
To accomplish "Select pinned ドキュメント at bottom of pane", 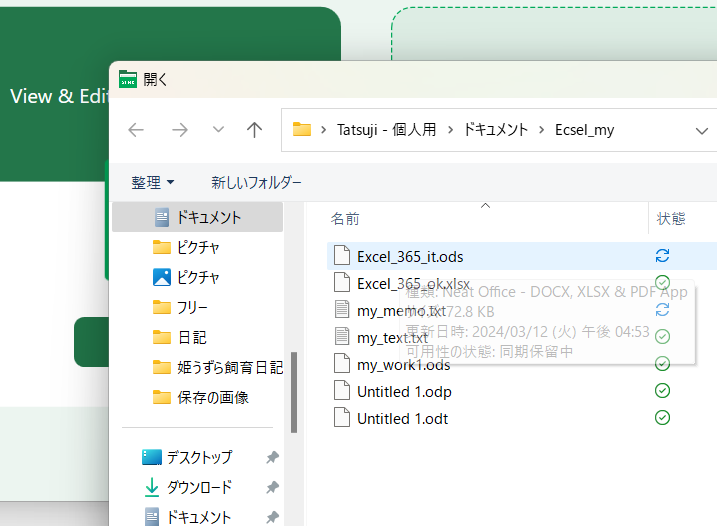I will pyautogui.click(x=199, y=517).
